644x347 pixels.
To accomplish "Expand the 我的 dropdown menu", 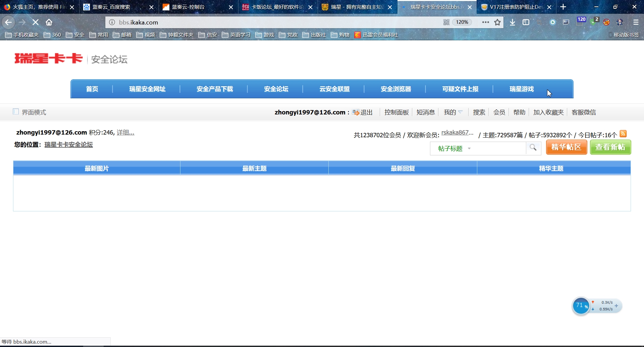I will point(453,112).
